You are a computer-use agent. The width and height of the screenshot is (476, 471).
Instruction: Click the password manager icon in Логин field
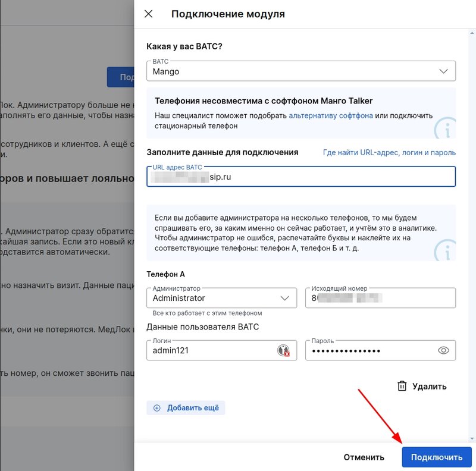283,350
